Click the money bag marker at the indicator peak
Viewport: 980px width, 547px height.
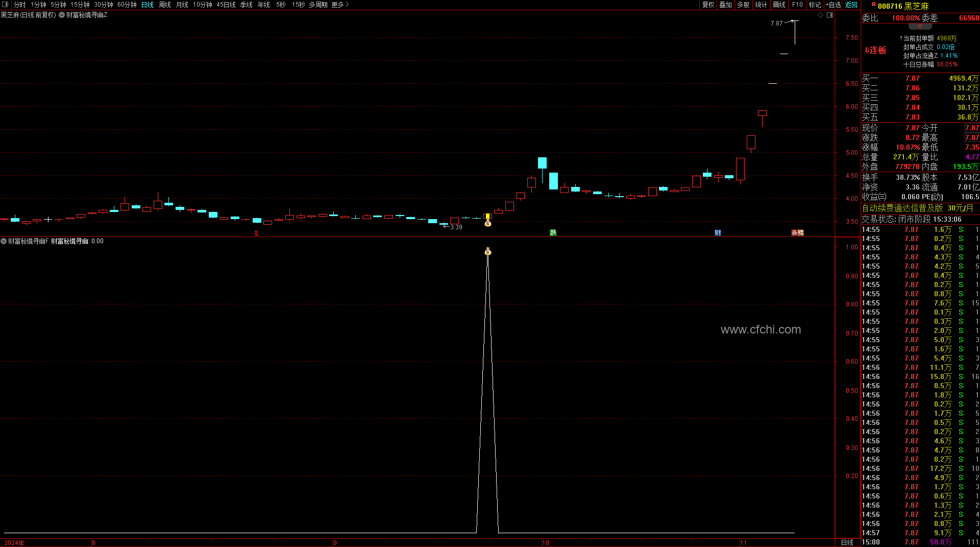(x=488, y=251)
